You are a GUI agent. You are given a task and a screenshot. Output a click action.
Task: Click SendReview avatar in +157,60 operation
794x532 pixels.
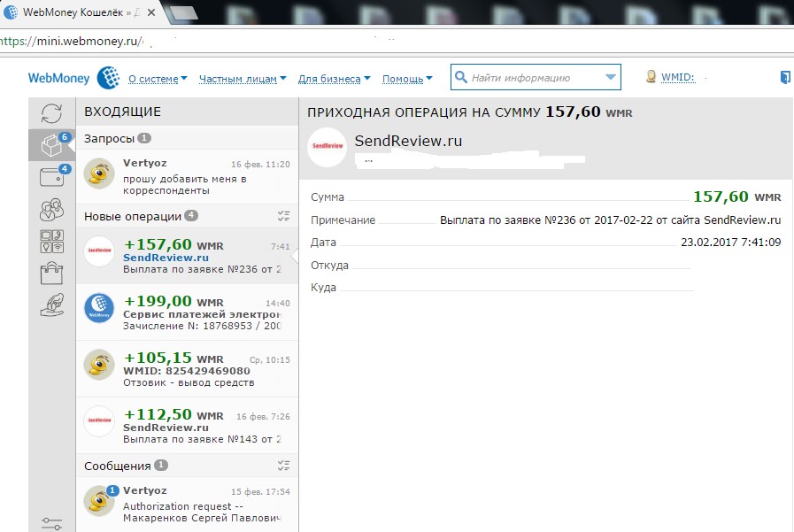click(x=99, y=251)
